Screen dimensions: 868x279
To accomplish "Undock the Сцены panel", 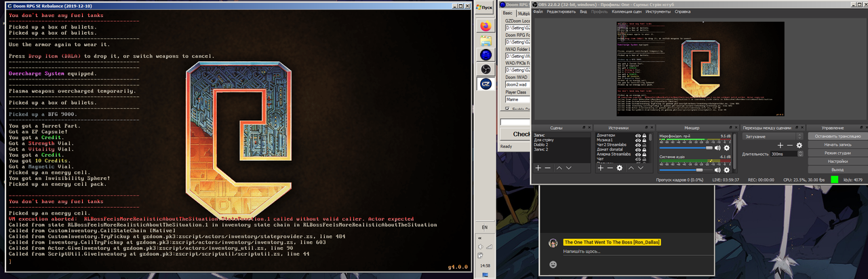I will pyautogui.click(x=583, y=128).
